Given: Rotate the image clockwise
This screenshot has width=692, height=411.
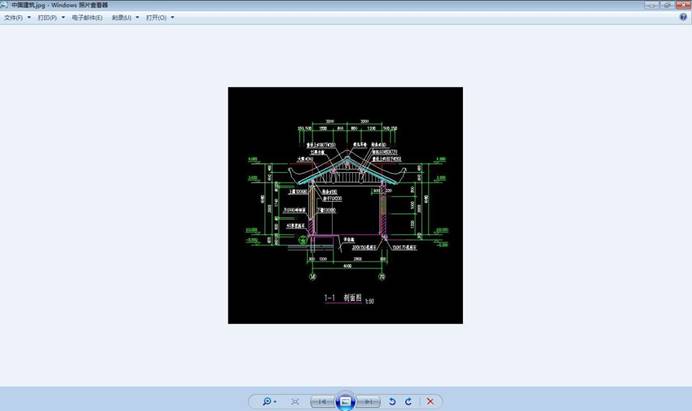Looking at the screenshot, I should [x=408, y=401].
